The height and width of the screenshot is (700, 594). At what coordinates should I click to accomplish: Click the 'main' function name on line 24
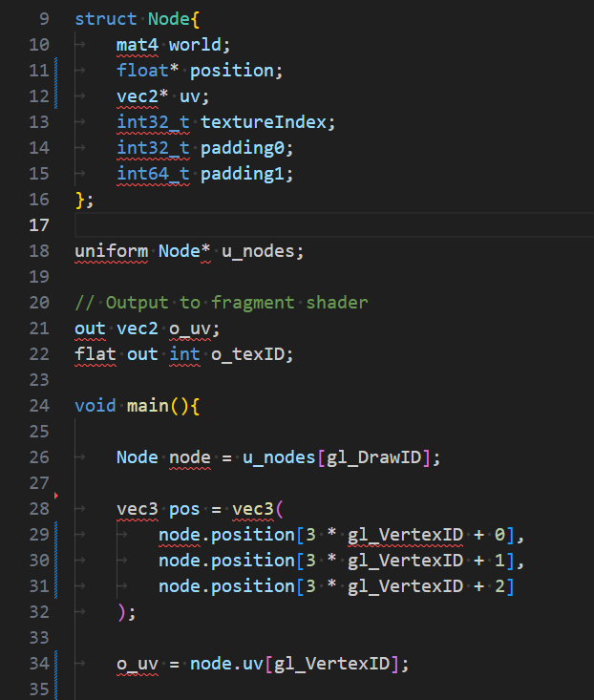coord(148,406)
